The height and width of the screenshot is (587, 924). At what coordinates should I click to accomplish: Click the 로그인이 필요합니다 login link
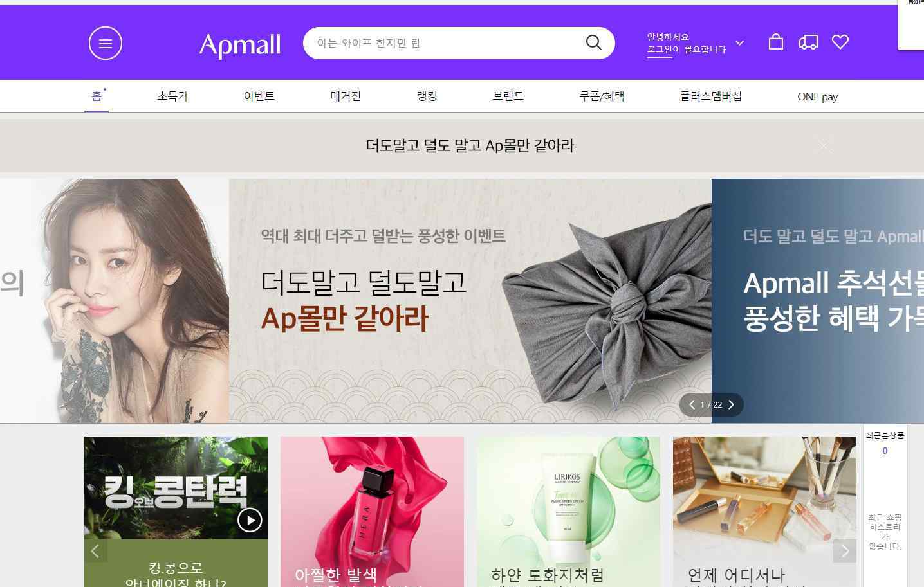pyautogui.click(x=686, y=50)
